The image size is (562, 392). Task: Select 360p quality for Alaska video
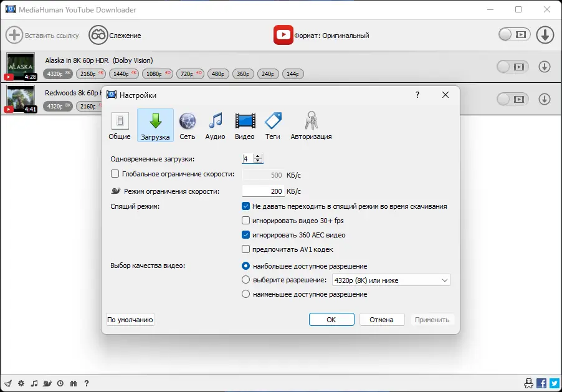[243, 74]
